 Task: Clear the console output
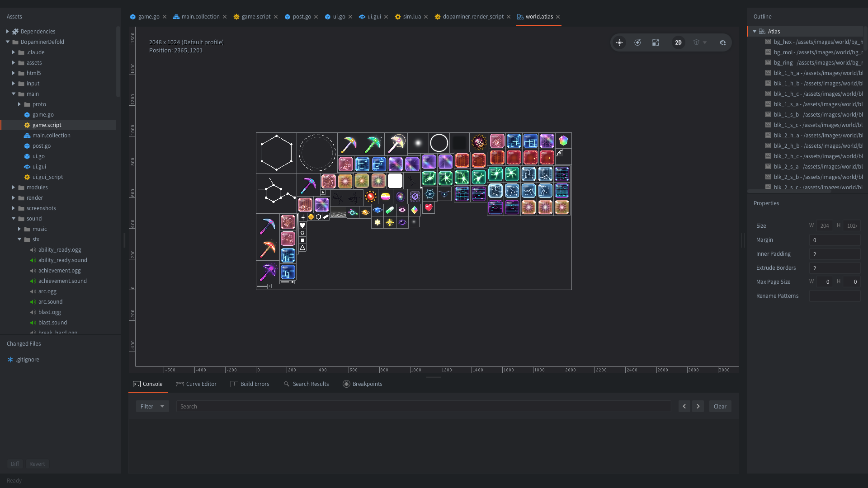(720, 406)
